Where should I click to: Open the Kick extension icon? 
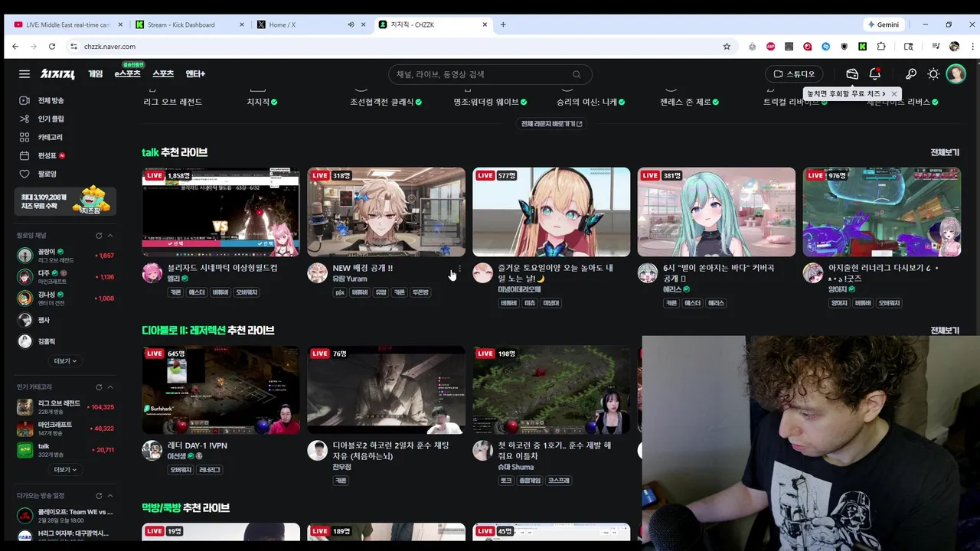862,46
